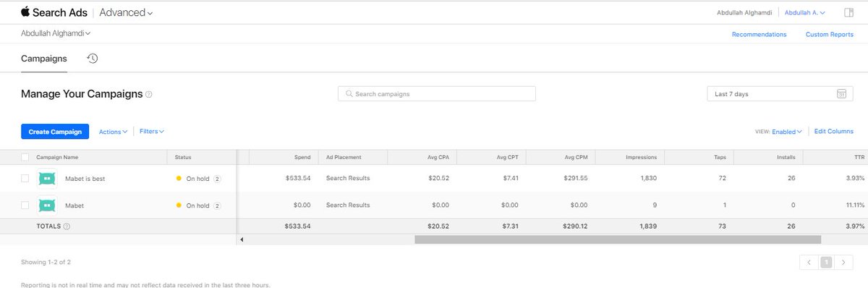The image size is (868, 288).
Task: Open the Recommendations link
Action: [x=759, y=34]
